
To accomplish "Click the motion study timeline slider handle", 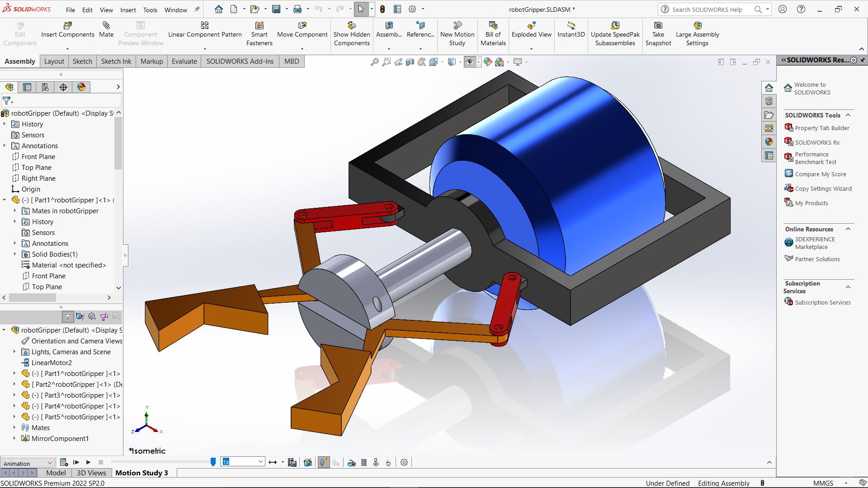I will tap(213, 462).
